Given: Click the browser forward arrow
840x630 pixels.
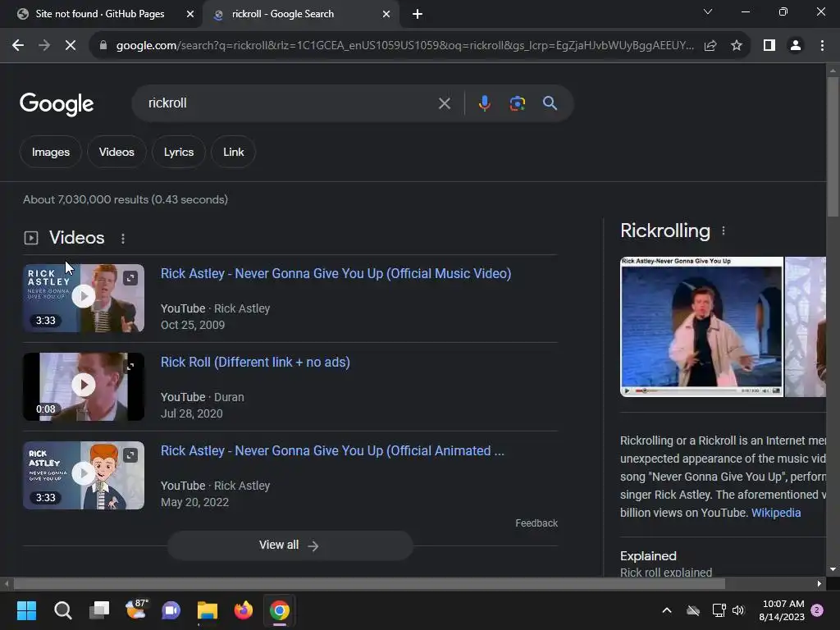Looking at the screenshot, I should [44, 46].
